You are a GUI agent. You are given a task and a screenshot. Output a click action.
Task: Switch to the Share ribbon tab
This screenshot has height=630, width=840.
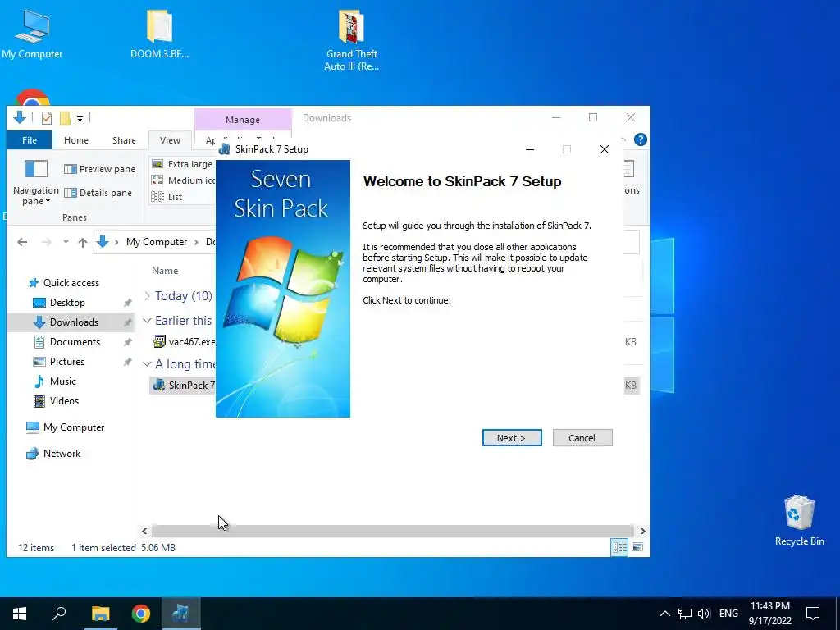[x=124, y=140]
